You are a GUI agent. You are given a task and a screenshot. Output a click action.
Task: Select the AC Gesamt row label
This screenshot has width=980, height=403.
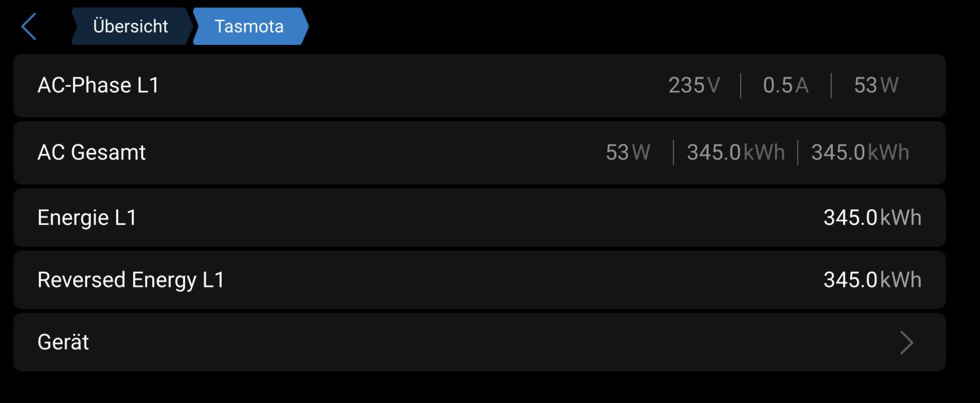pyautogui.click(x=92, y=152)
